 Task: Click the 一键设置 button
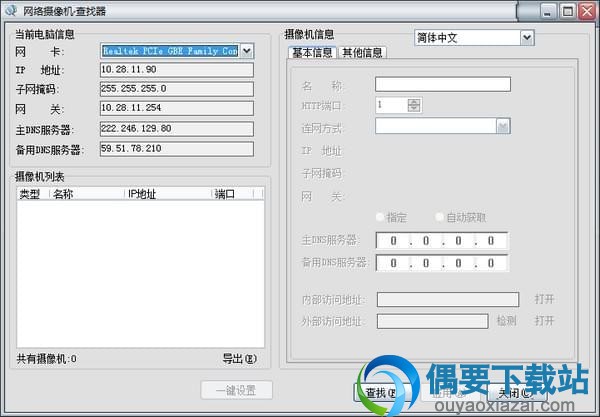(236, 390)
